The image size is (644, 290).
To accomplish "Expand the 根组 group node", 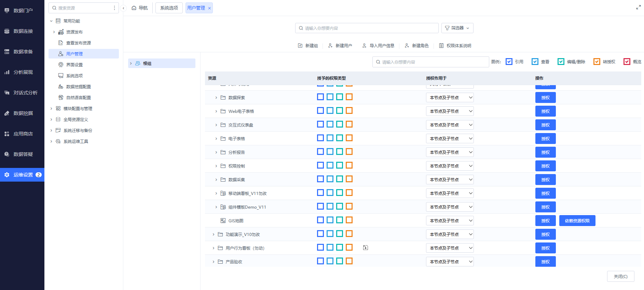I will point(131,63).
